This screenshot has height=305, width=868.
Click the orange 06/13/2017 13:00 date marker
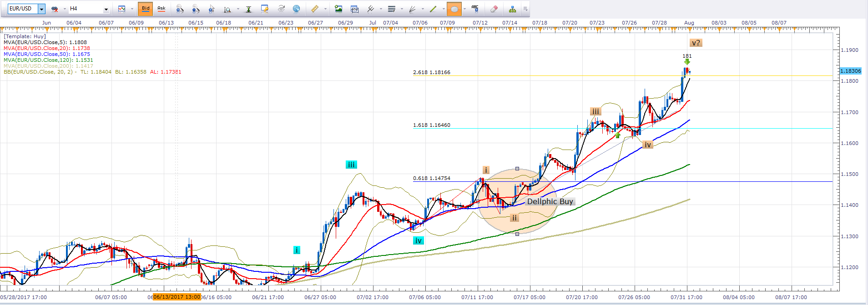[x=177, y=297]
